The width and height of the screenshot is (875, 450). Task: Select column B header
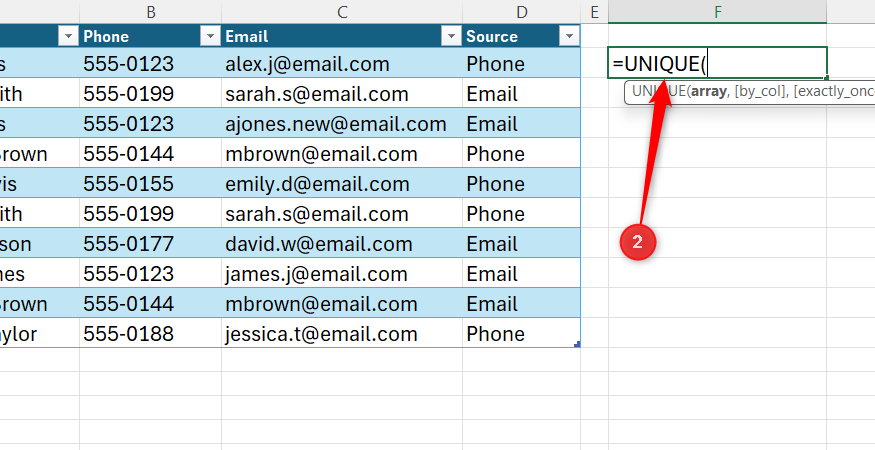(x=151, y=12)
